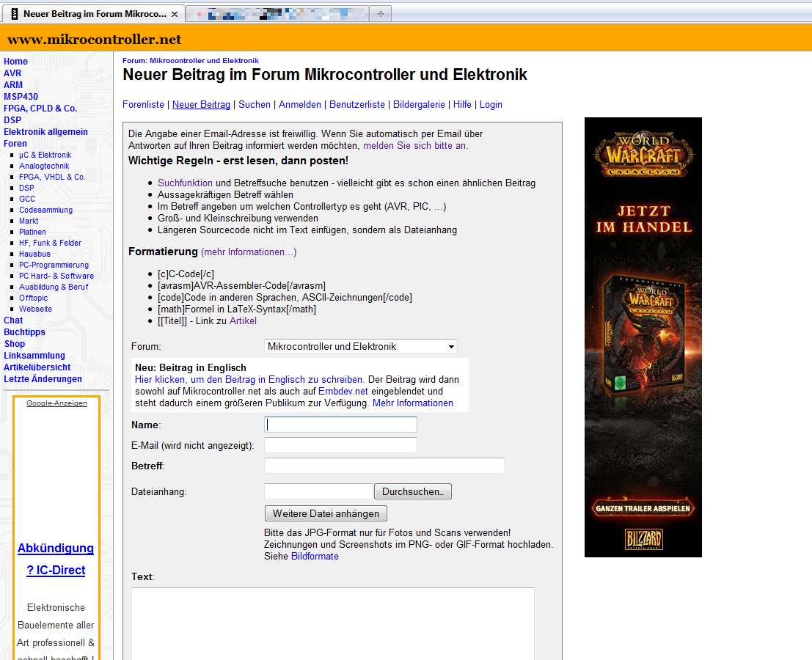Viewport: 812px width, 660px height.
Task: Open the Bildformate link
Action: pyautogui.click(x=315, y=557)
